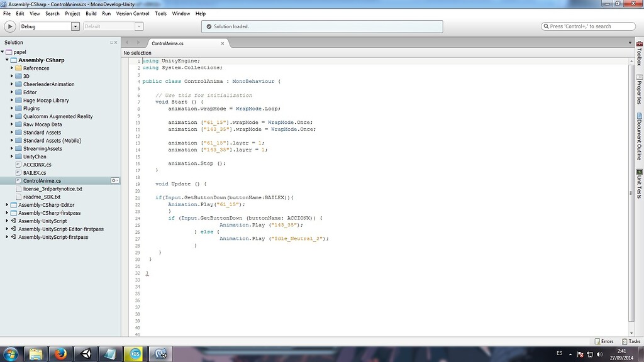Open the Version Control menu
The width and height of the screenshot is (644, 362).
point(133,13)
